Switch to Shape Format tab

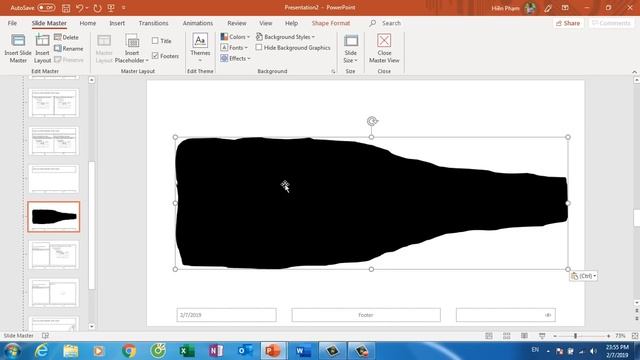(x=331, y=23)
